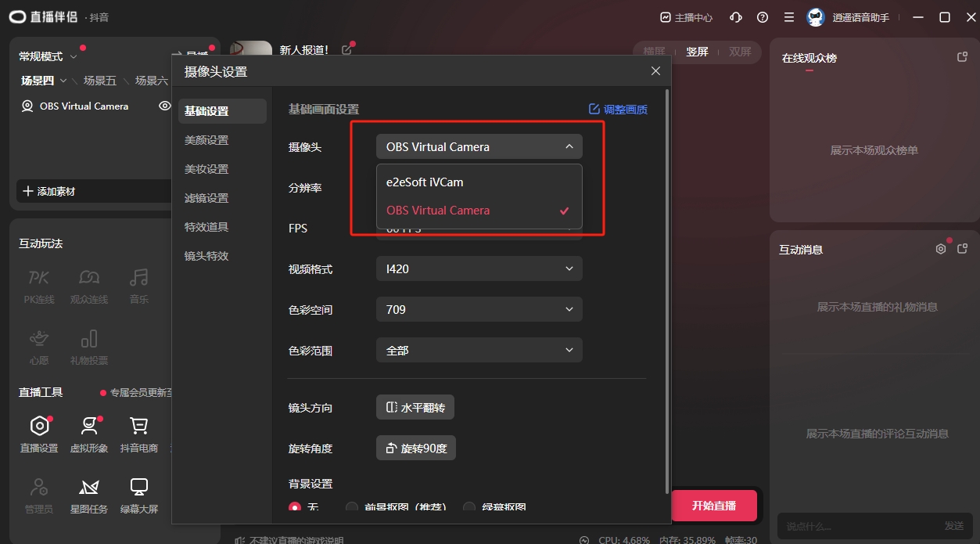Click the 逍遥语音助手 robot avatar
980x544 pixels.
816,17
